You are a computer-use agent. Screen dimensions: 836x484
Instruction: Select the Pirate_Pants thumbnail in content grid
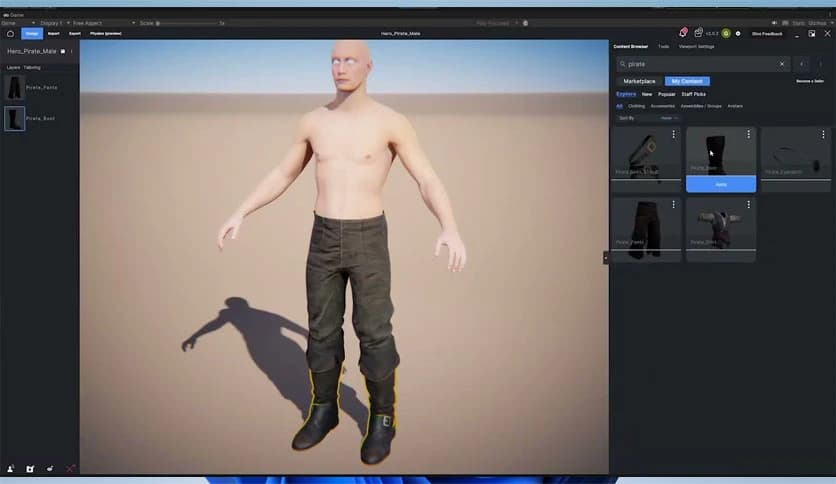(x=646, y=228)
